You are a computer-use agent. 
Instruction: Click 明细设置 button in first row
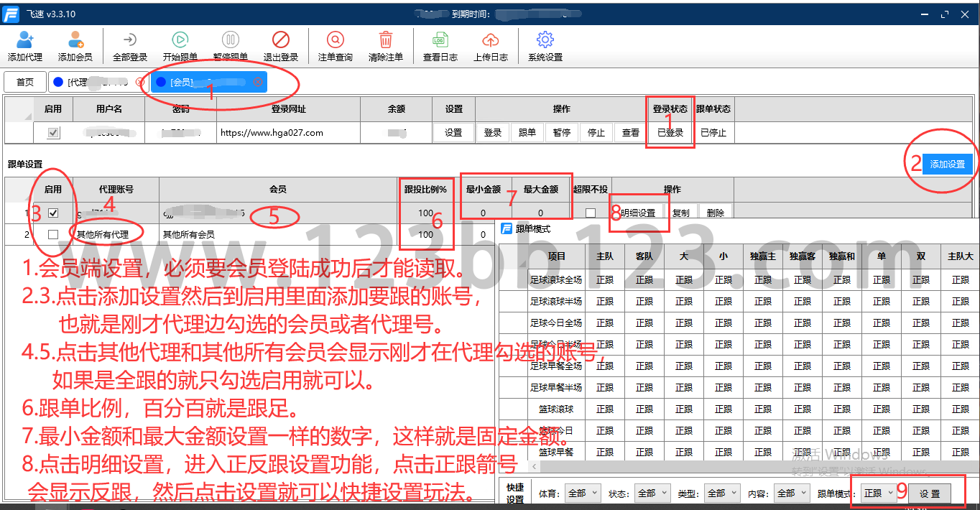tap(637, 213)
